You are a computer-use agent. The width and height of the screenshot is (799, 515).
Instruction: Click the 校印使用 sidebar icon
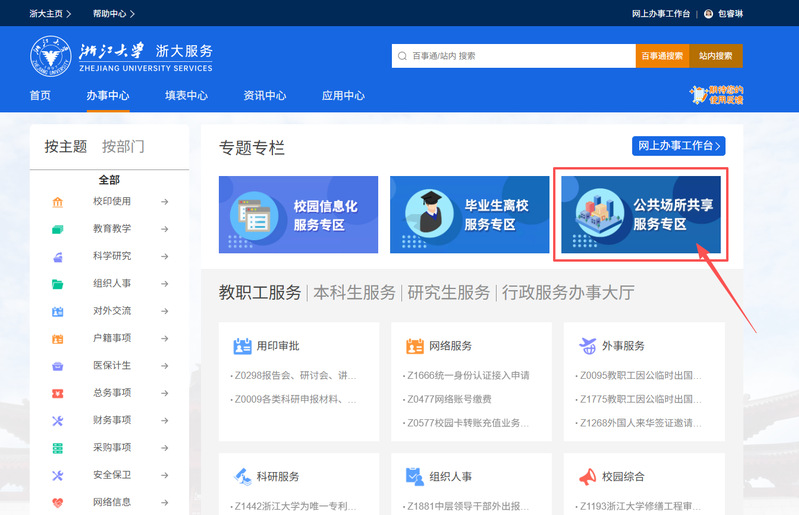58,202
